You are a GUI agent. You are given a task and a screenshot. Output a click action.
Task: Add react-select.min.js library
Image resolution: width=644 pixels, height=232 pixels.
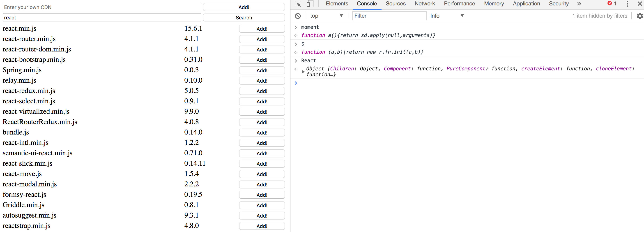pyautogui.click(x=262, y=102)
